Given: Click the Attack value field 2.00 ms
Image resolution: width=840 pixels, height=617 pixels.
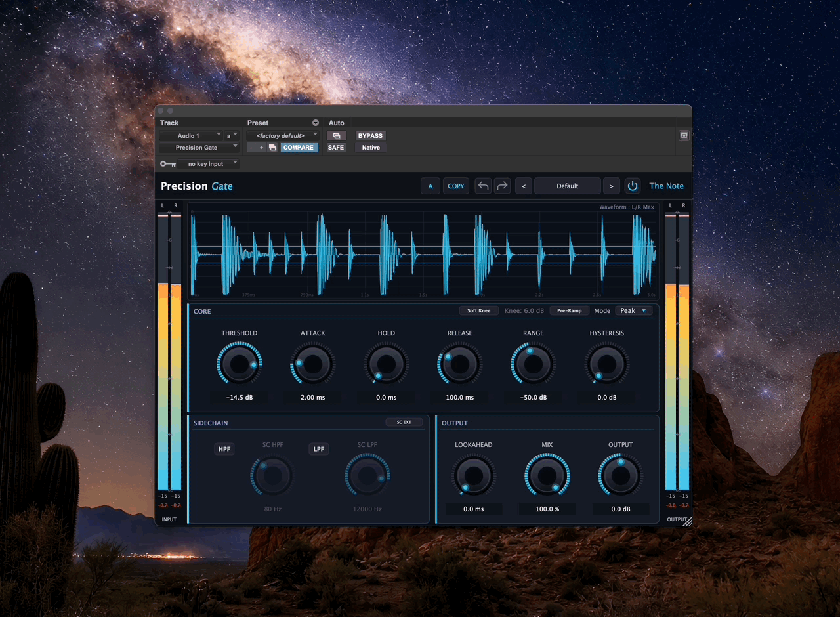Looking at the screenshot, I should [313, 397].
